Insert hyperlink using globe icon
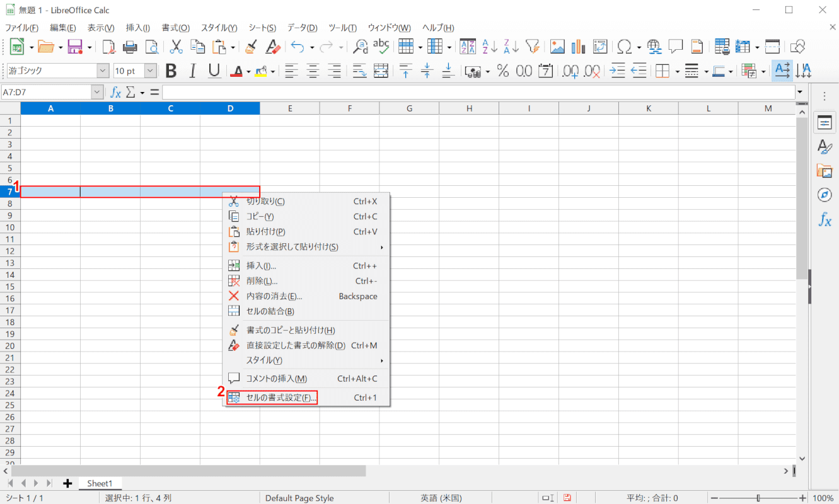Screen dimensions: 839x504 click(x=654, y=46)
